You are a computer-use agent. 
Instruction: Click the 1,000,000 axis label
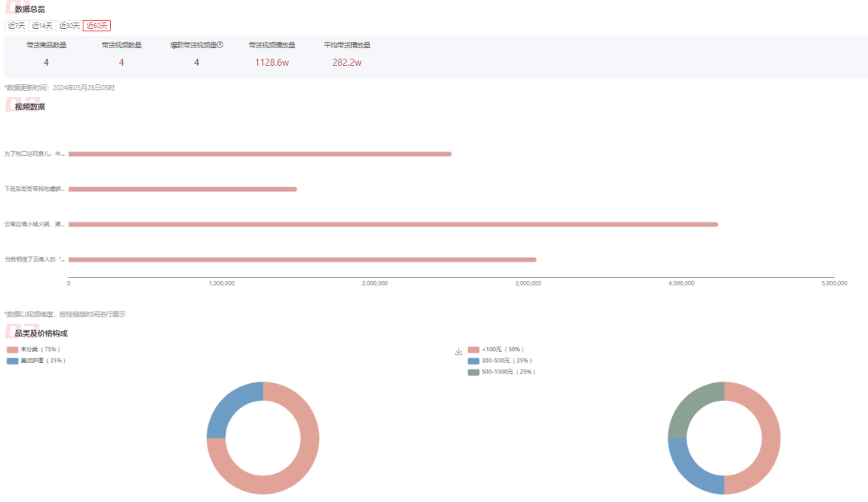(x=222, y=284)
